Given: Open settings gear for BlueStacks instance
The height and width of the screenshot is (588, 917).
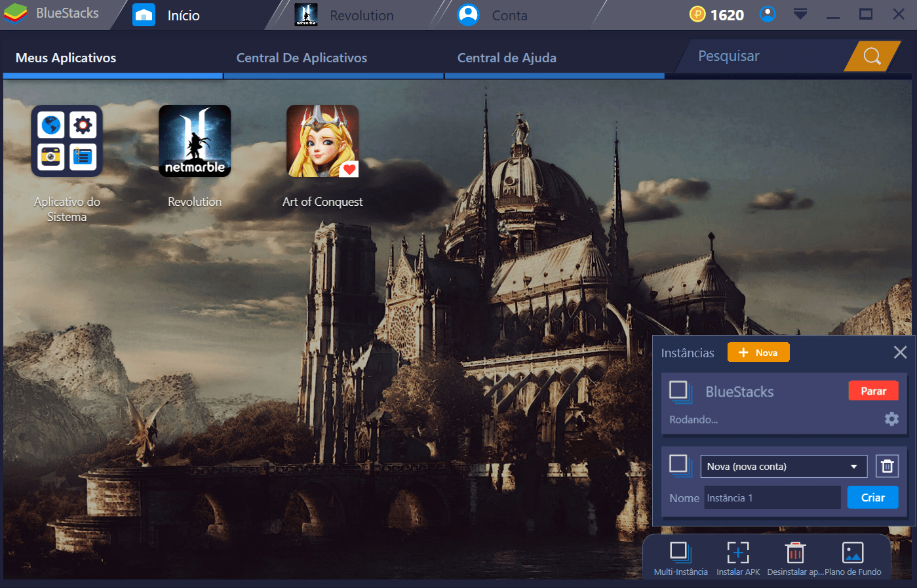Looking at the screenshot, I should coord(891,419).
